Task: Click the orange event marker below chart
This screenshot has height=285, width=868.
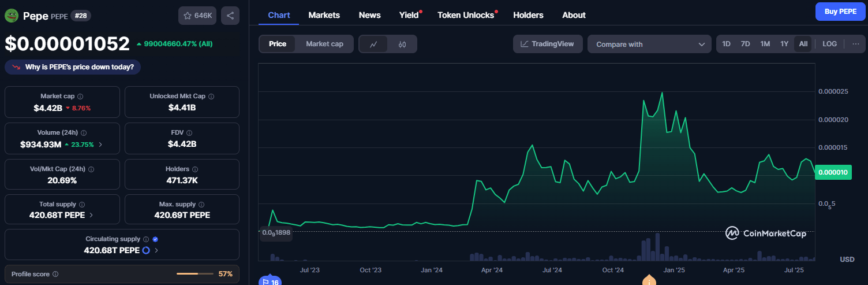Action: pos(650,281)
